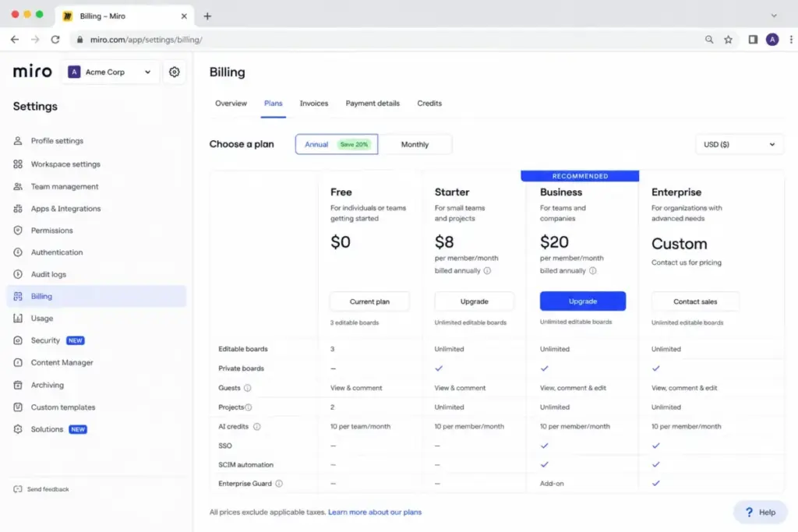The image size is (798, 532).
Task: Open the Help button
Action: click(761, 513)
